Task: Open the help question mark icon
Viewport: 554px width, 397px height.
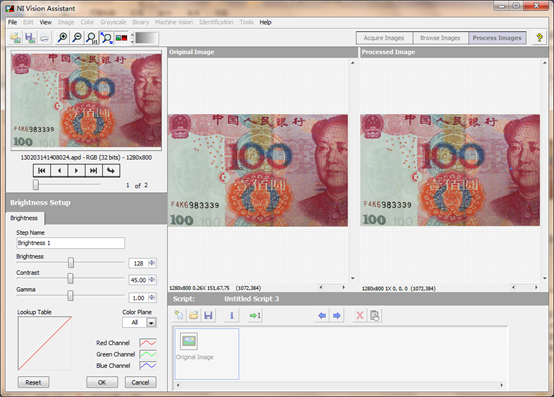Action: tap(539, 37)
